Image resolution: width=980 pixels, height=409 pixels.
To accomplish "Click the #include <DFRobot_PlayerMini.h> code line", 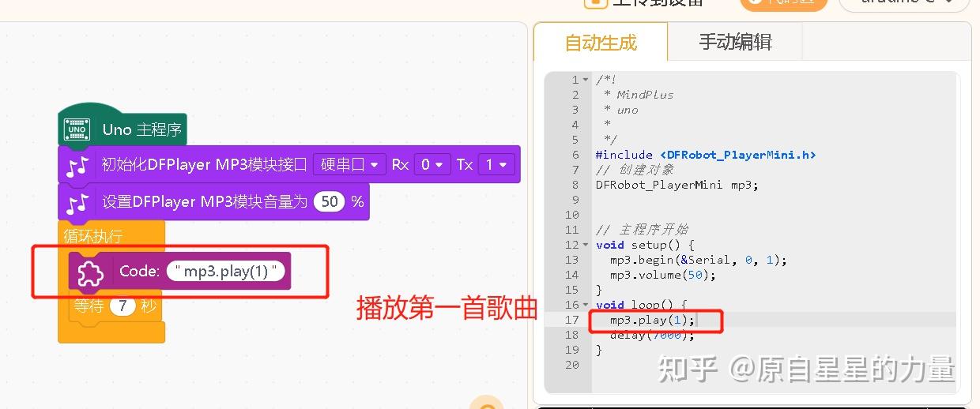I will coord(706,155).
